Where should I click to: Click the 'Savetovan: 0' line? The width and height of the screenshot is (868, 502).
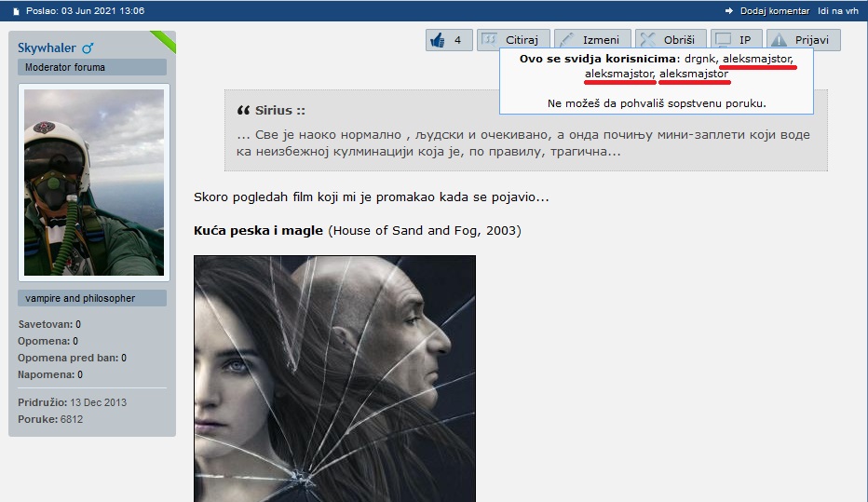click(x=49, y=324)
